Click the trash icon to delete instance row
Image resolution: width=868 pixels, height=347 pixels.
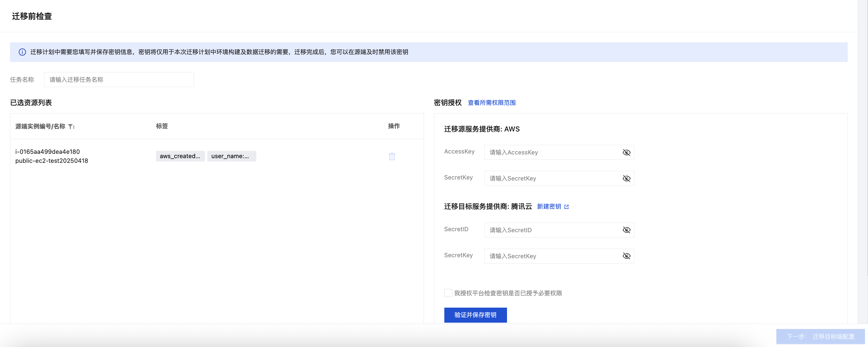point(392,156)
